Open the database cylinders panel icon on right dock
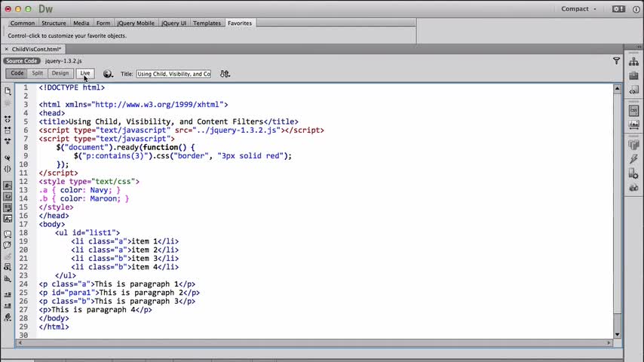 pyautogui.click(x=633, y=145)
